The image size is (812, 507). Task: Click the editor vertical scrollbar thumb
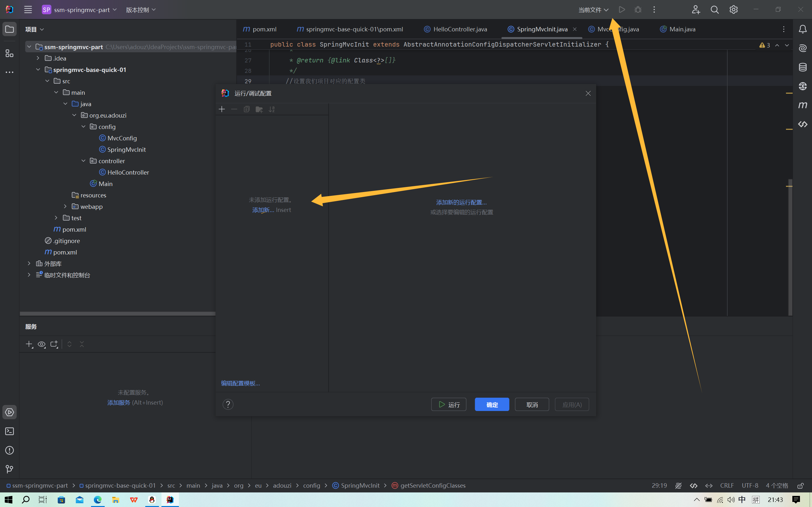coord(790,248)
